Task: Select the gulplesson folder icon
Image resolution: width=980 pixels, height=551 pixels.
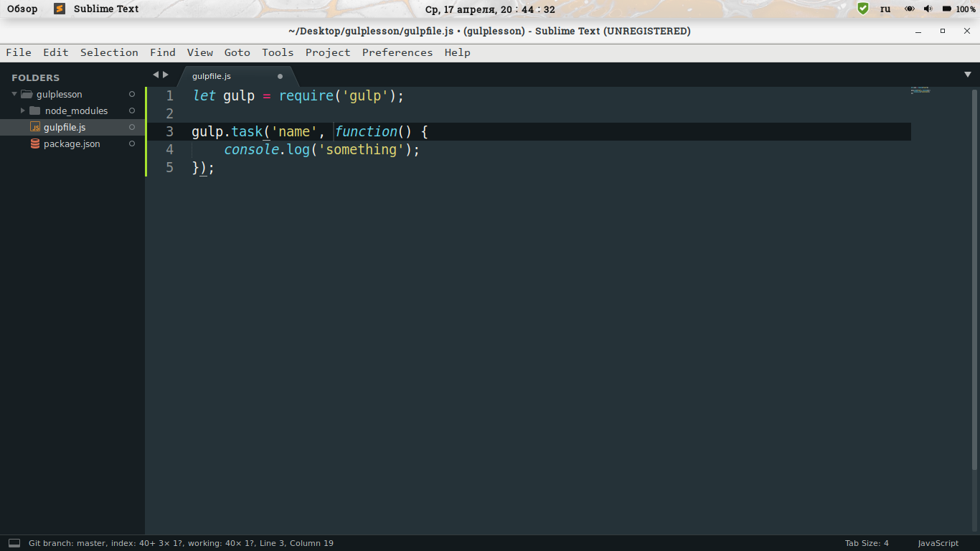Action: point(27,94)
